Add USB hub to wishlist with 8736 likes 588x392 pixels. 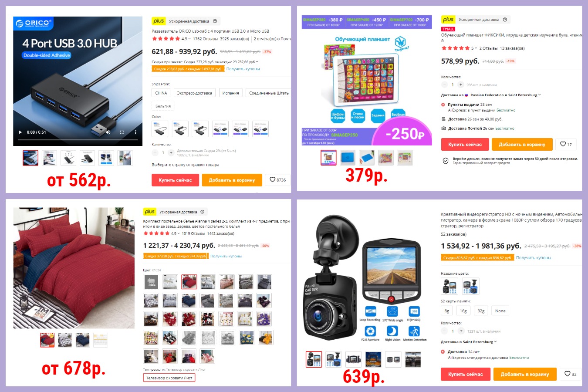[277, 179]
